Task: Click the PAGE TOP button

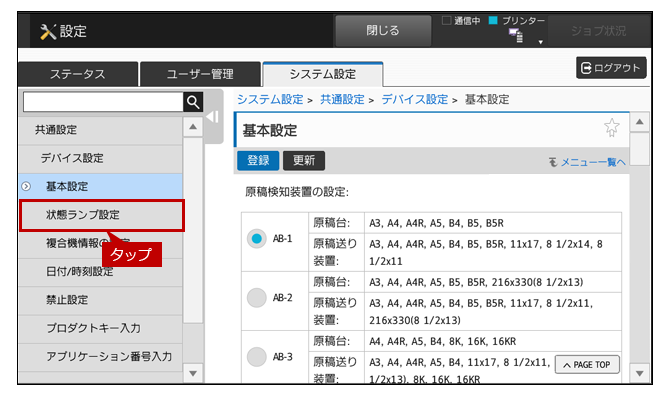Action: pos(587,365)
